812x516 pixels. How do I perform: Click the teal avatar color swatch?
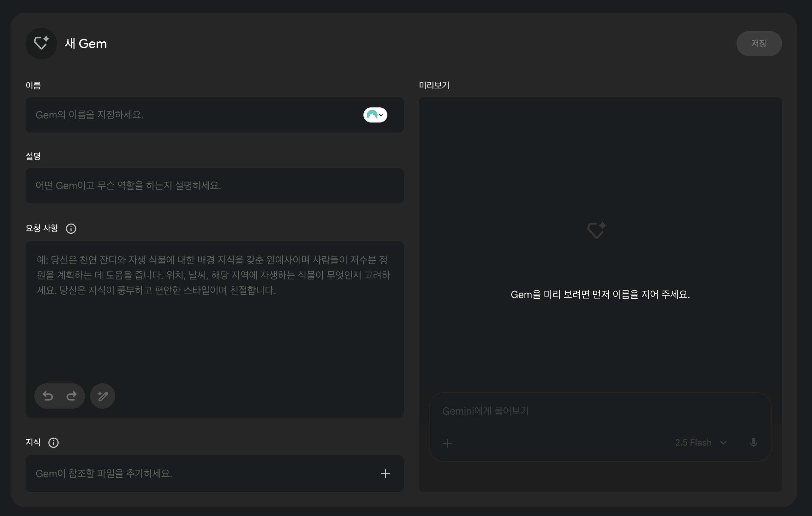pyautogui.click(x=372, y=115)
